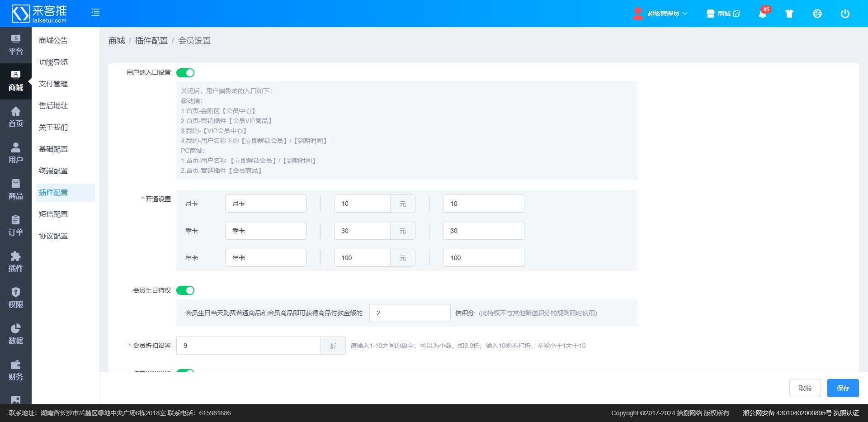Open the notification bell with 45 badge
Screen dimensions: 868x422
pyautogui.click(x=763, y=14)
